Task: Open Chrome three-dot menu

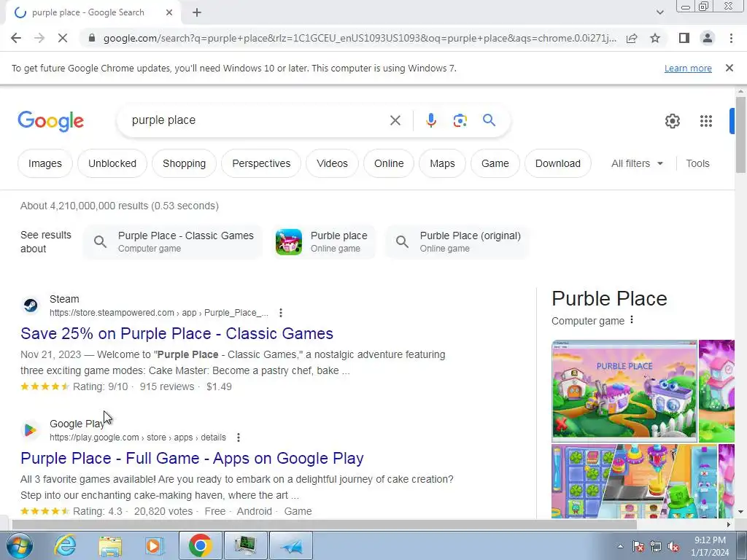Action: 731,38
